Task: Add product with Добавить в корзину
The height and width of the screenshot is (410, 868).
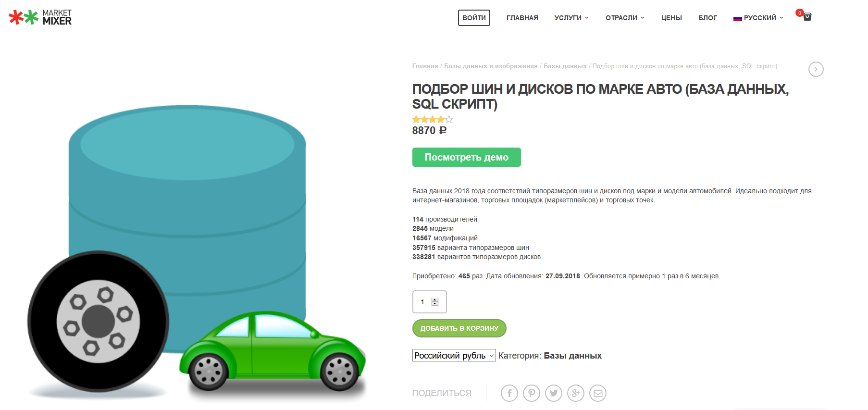Action: point(459,328)
